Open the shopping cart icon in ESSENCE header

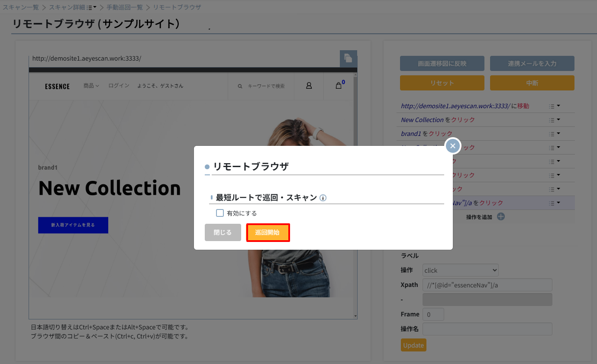pos(339,86)
